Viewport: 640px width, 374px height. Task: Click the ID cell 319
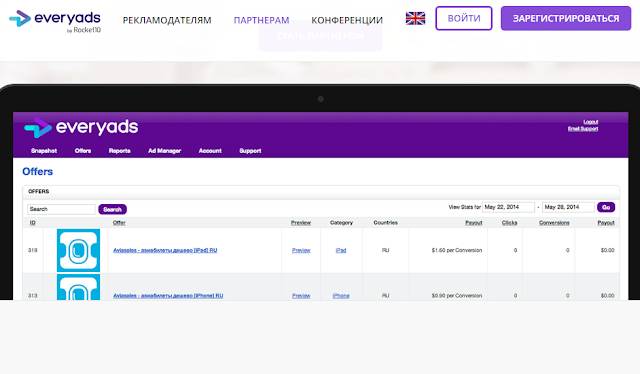(33, 250)
